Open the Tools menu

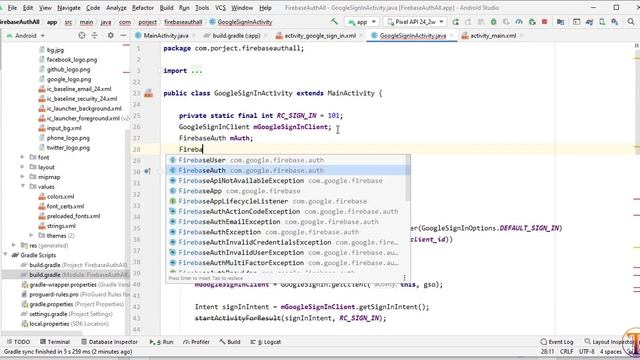point(202,8)
